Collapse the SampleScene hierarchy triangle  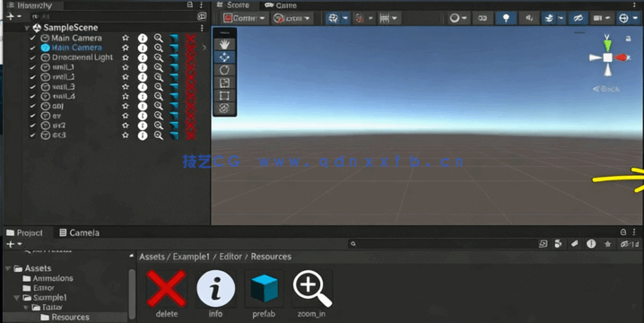pyautogui.click(x=27, y=28)
